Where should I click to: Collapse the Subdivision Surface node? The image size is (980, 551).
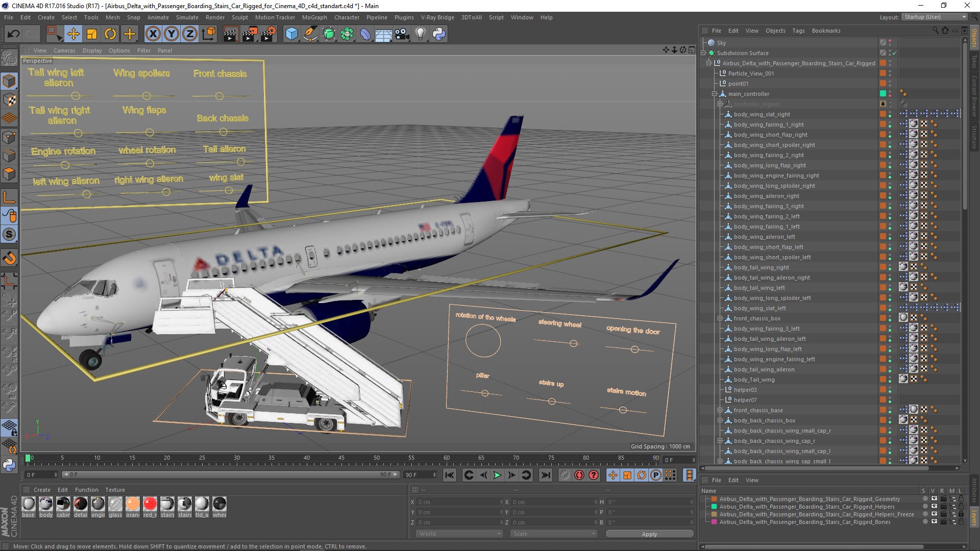coord(703,53)
